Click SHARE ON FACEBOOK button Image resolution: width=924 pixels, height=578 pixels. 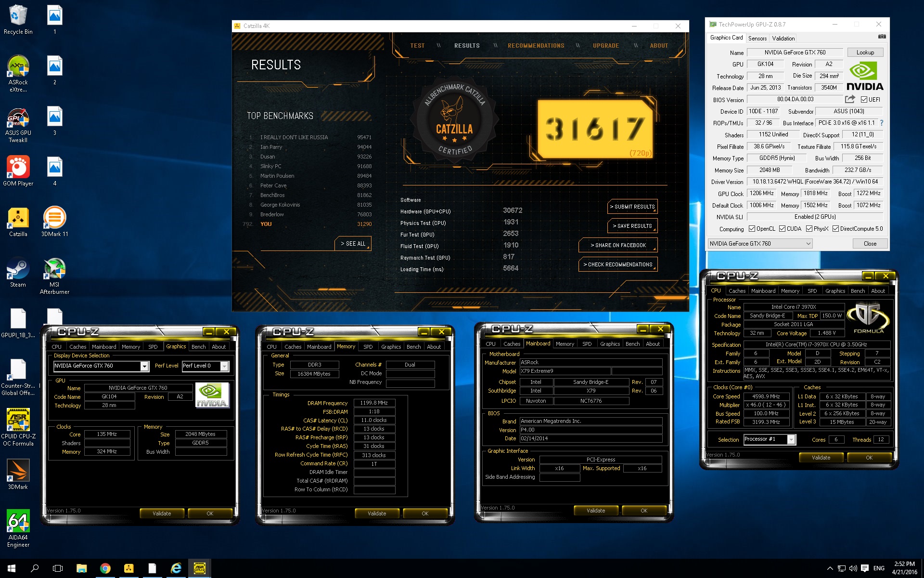618,245
